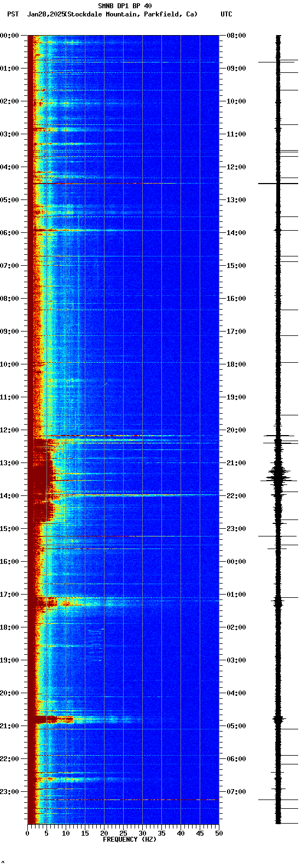
Task: Click the 12:00 UTC time label
Action: pos(236,167)
